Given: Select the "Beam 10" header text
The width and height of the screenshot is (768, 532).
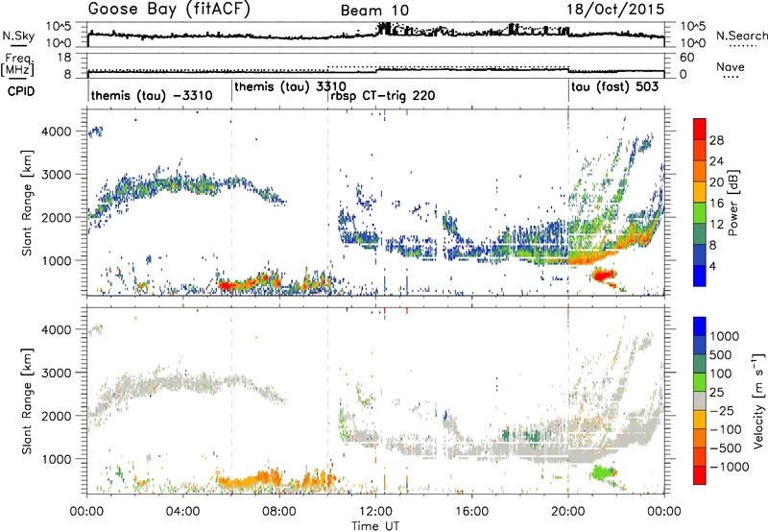Looking at the screenshot, I should 374,11.
